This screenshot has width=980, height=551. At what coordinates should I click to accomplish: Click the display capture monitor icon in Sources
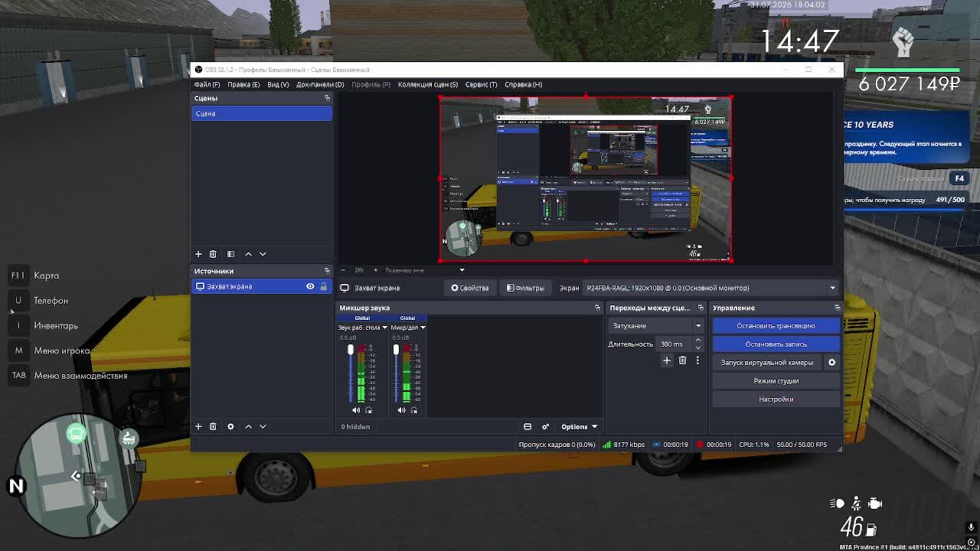pos(201,286)
